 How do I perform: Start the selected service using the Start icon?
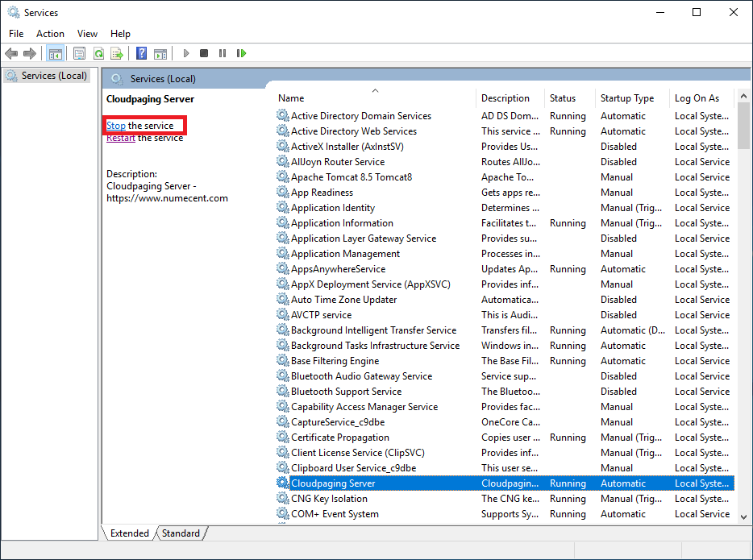pos(186,53)
